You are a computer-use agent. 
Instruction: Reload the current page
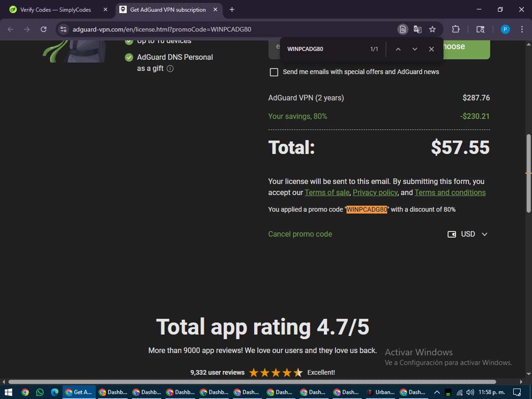[x=44, y=29]
